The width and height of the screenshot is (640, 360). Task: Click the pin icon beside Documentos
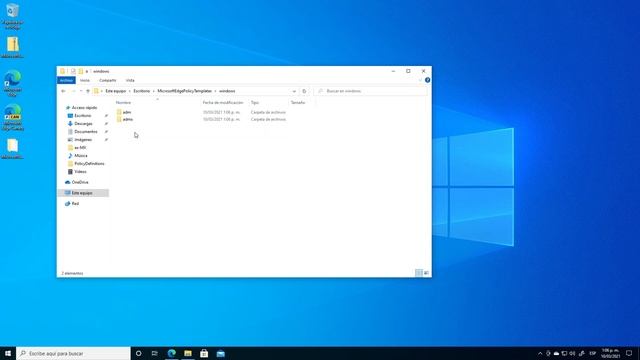[x=107, y=131]
